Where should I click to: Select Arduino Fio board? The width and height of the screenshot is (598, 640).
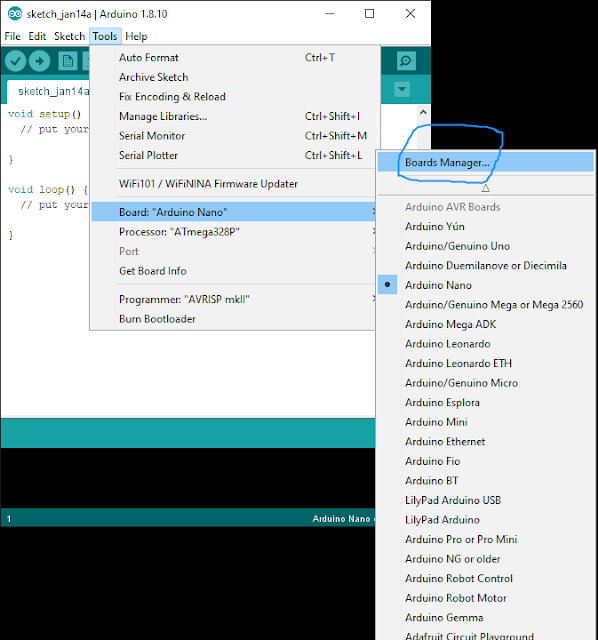pyautogui.click(x=486, y=461)
